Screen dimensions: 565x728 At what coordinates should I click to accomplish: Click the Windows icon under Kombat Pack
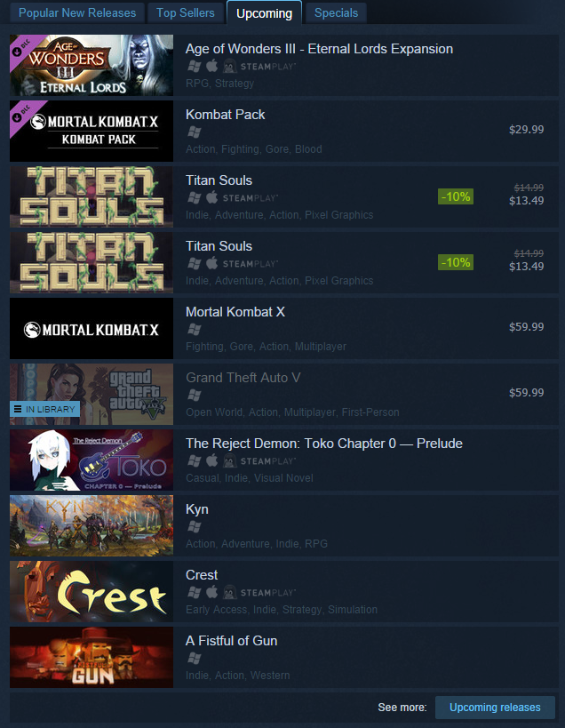(195, 132)
